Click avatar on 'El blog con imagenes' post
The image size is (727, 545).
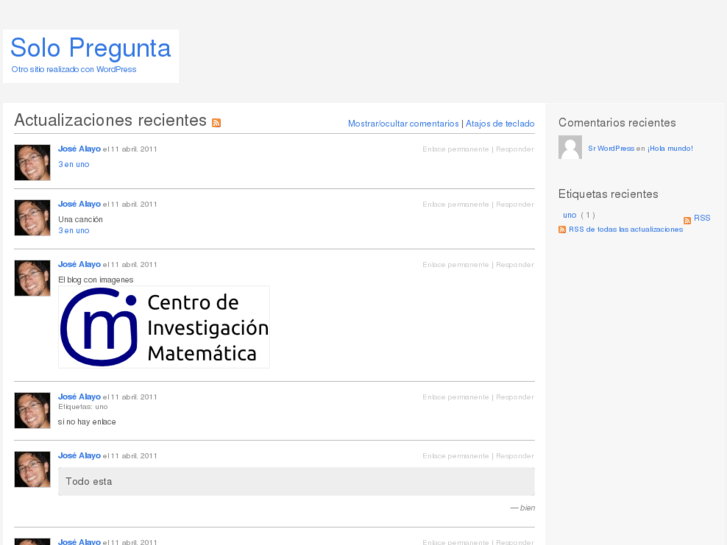tap(32, 278)
